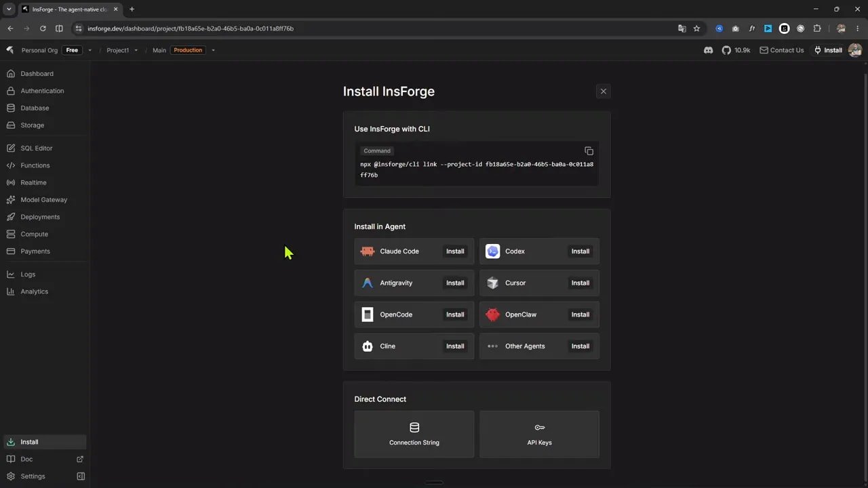Click the Claude Code logo icon
868x488 pixels.
[368, 251]
